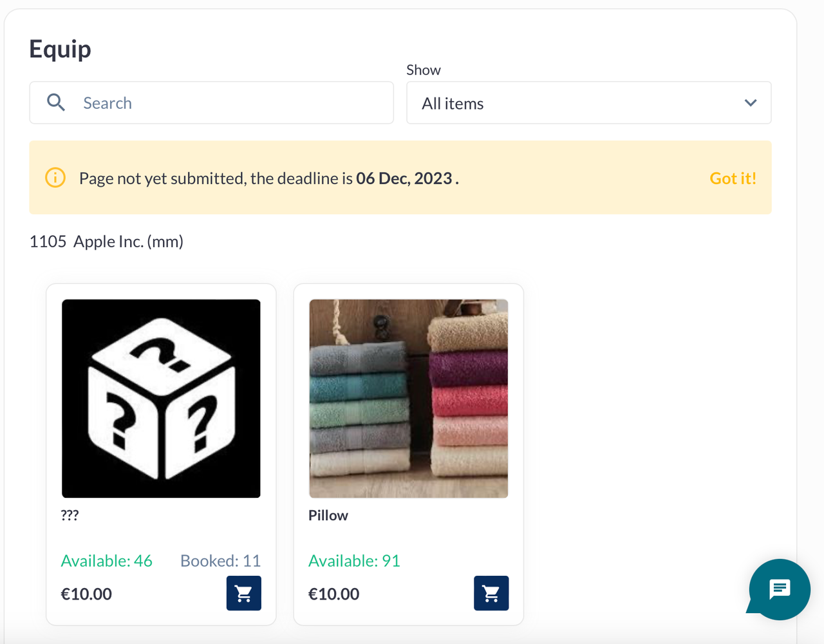The width and height of the screenshot is (824, 644).
Task: Open the Pillow towels product image
Action: click(408, 398)
